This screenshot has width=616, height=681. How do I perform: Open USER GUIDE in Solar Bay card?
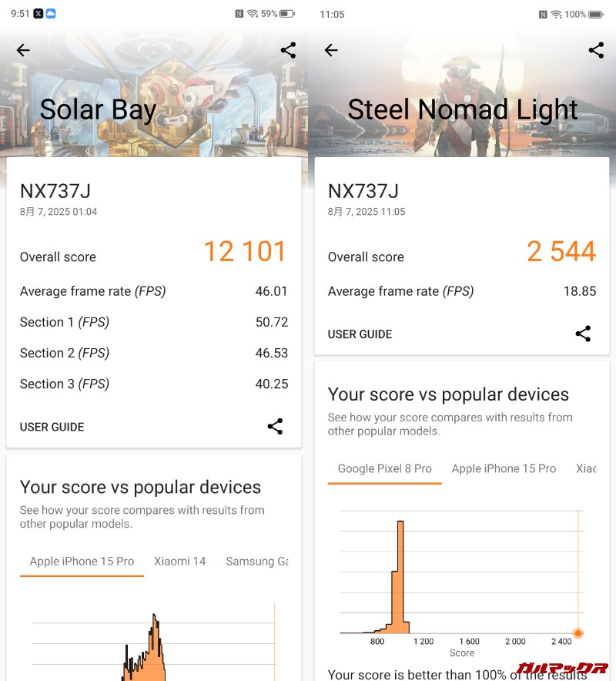[x=52, y=427]
